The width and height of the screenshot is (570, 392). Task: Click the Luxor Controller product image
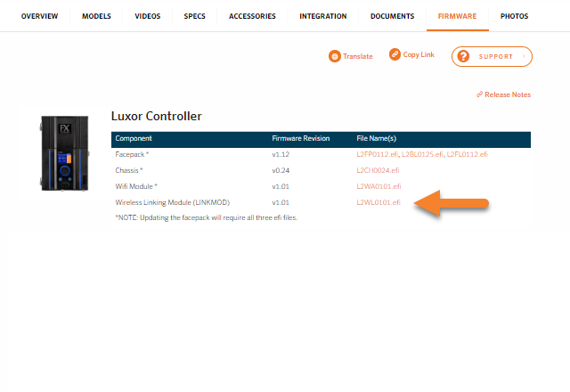(x=64, y=153)
